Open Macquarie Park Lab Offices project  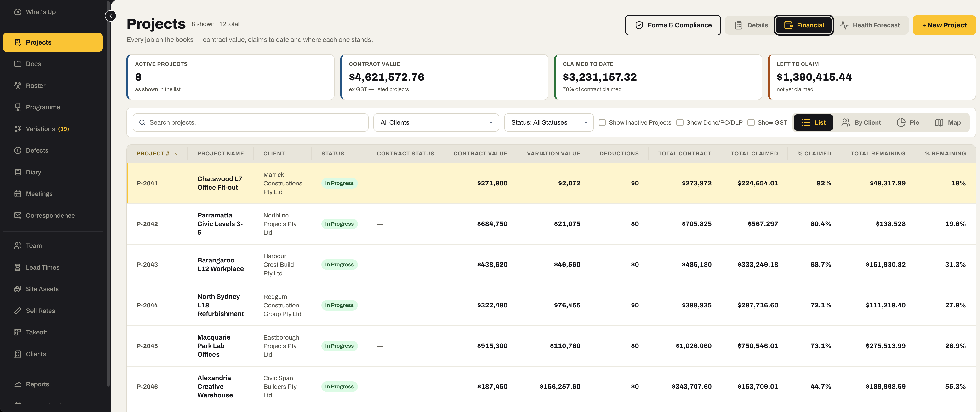tap(213, 346)
